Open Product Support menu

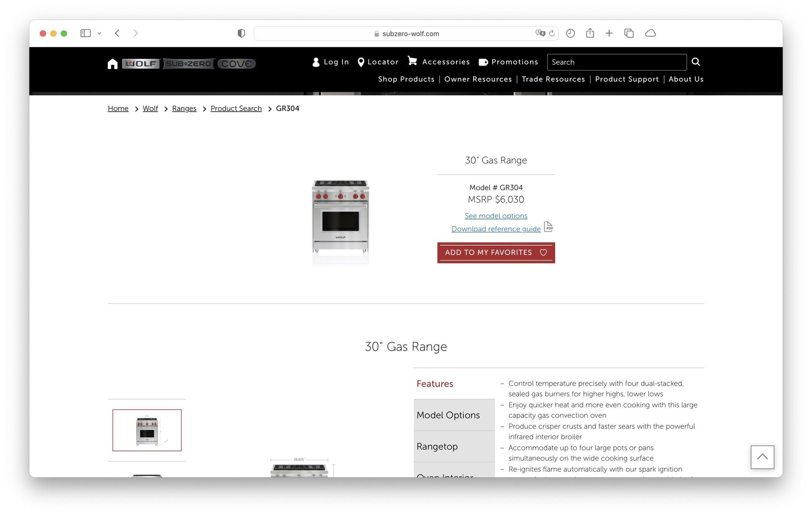(x=627, y=79)
